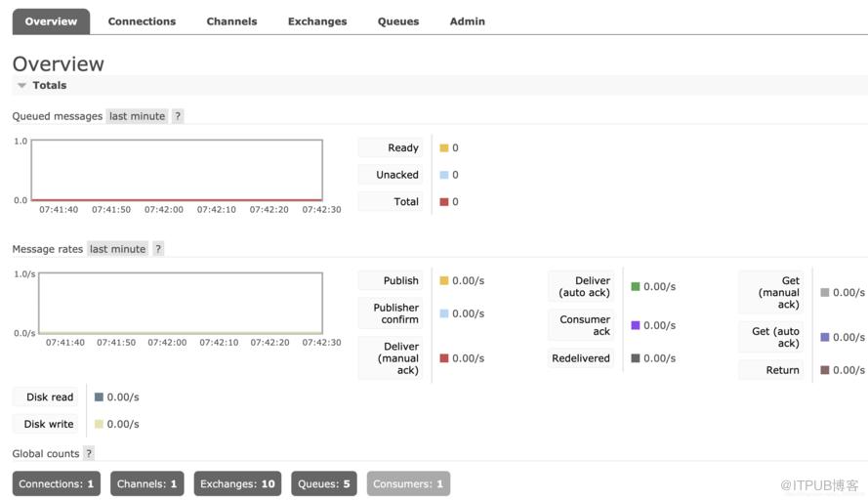Click the purple Consumer ack swatch
This screenshot has width=868, height=500.
tap(636, 325)
